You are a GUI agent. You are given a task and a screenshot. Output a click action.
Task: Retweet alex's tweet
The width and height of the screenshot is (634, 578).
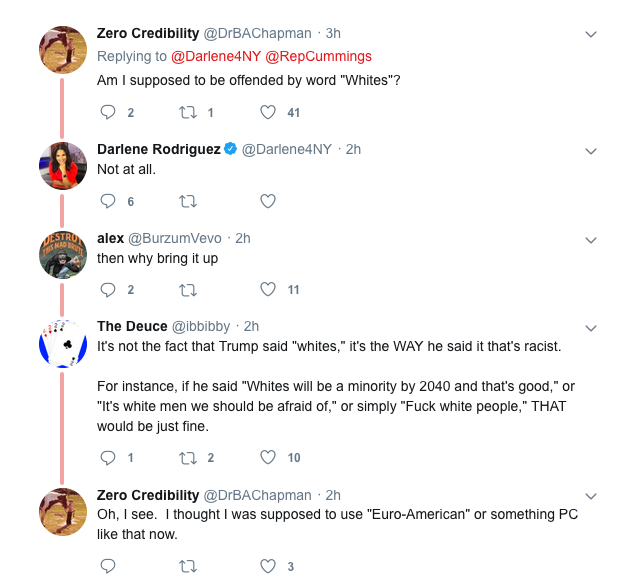click(x=187, y=290)
